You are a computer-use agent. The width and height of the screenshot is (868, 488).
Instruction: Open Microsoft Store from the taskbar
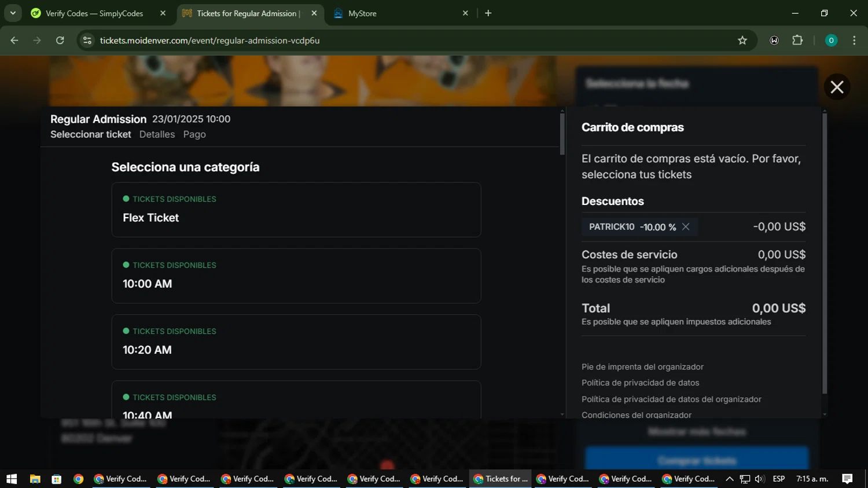pos(57,479)
